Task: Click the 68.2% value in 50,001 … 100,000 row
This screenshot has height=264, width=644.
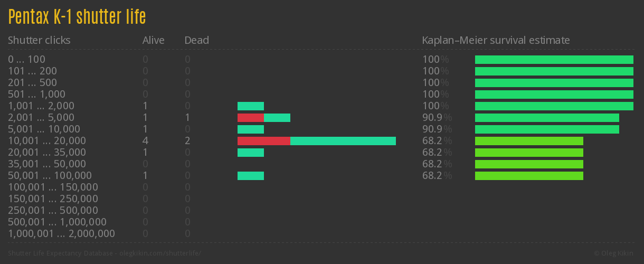Action: click(x=437, y=176)
